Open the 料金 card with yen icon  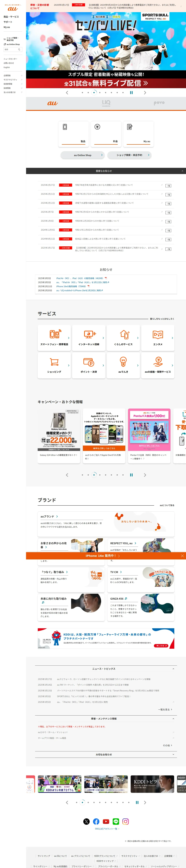[x=106, y=134]
